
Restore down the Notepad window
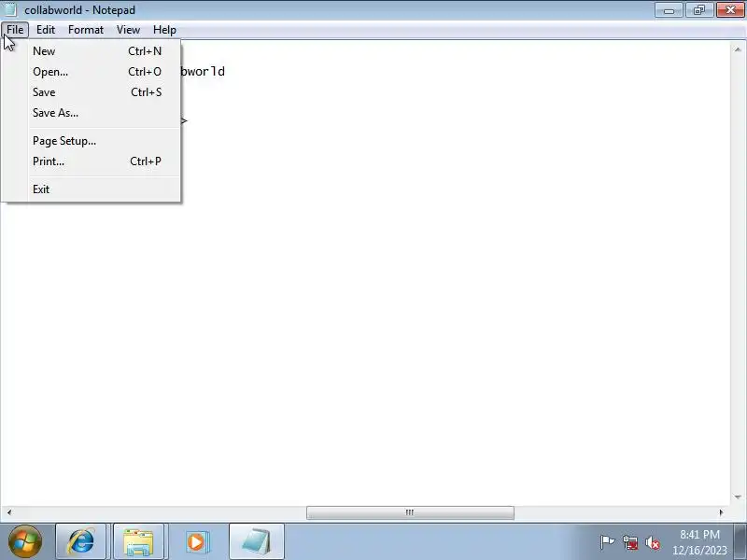[698, 10]
